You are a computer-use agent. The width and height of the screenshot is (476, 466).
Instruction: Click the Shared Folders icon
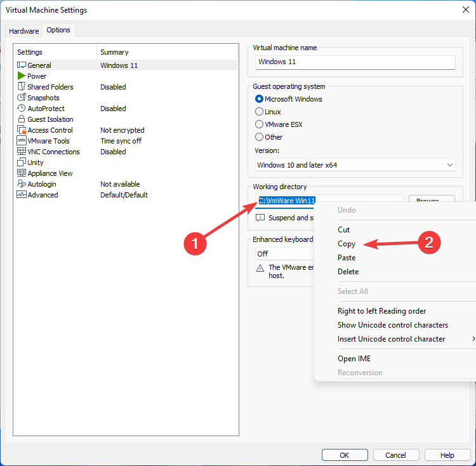pyautogui.click(x=21, y=86)
